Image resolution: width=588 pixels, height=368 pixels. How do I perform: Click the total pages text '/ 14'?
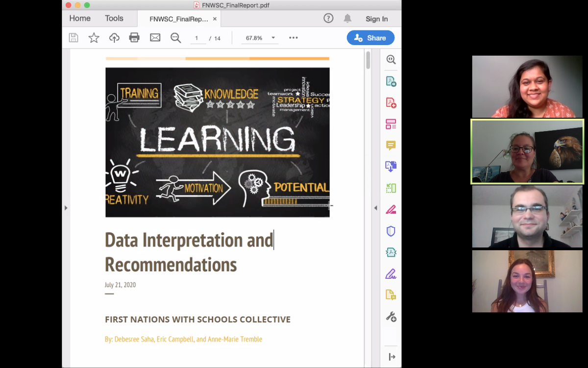point(215,38)
